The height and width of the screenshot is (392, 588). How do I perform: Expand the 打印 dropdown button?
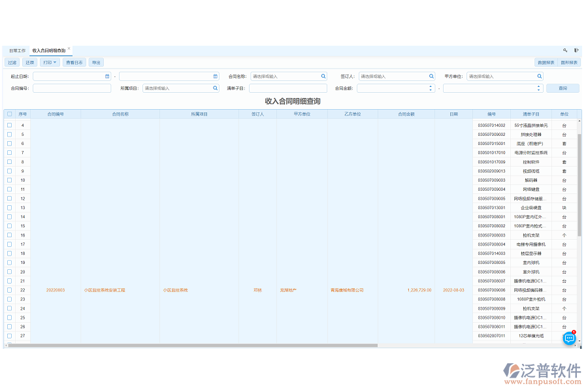50,63
